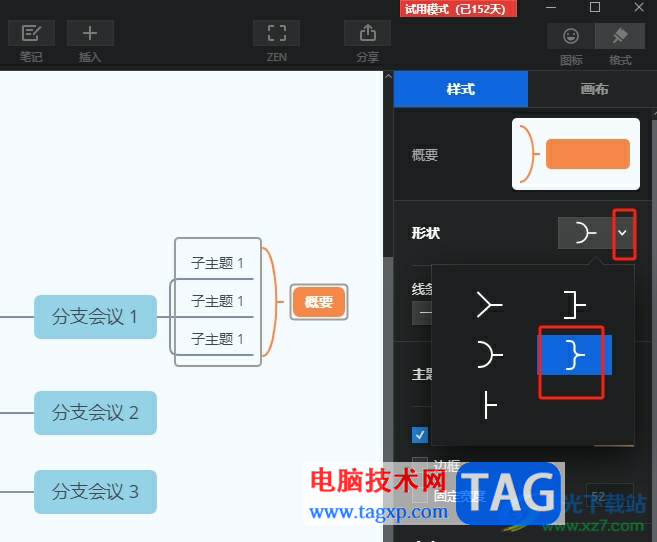Enter ZEN fullscreen mode

point(277,33)
